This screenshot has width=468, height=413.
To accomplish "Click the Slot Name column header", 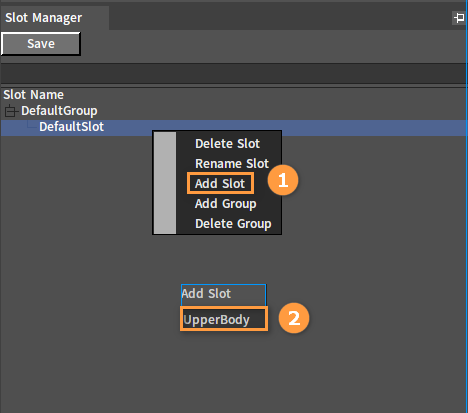I will 34,95.
